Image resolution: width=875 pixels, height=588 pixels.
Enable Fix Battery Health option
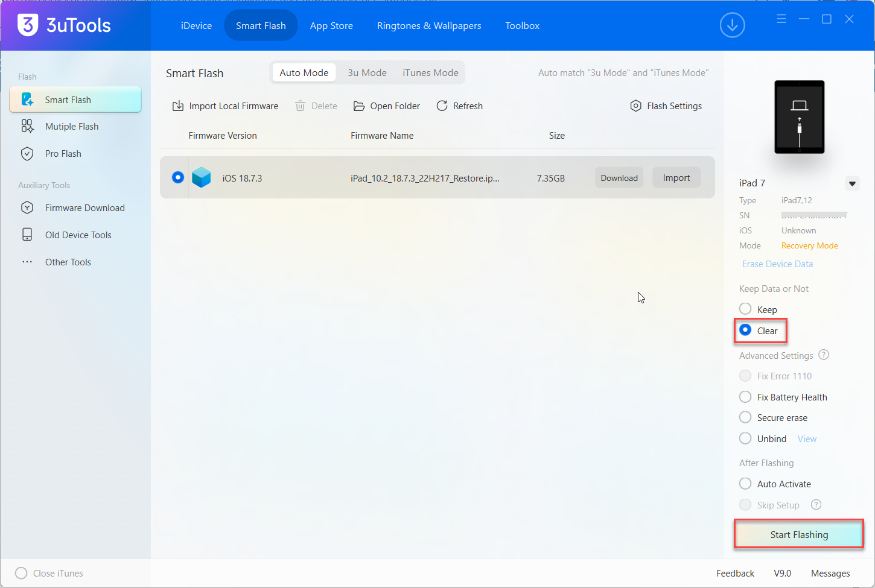pyautogui.click(x=746, y=397)
